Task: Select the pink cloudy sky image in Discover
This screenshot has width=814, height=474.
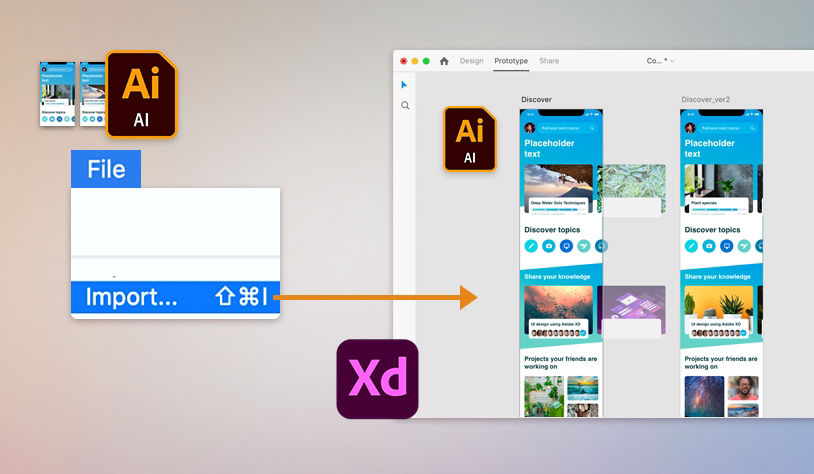Action: tap(558, 302)
